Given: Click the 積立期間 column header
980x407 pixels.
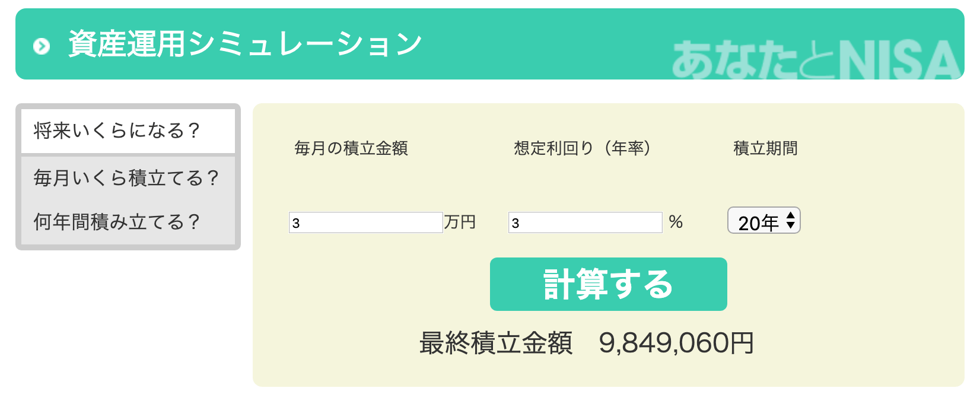Looking at the screenshot, I should (x=765, y=149).
